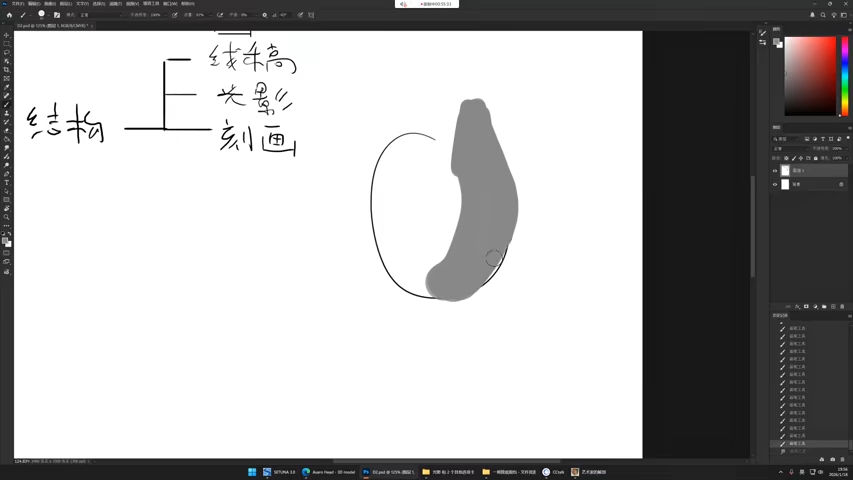Click the add layer mask icon
The height and width of the screenshot is (480, 853).
806,306
